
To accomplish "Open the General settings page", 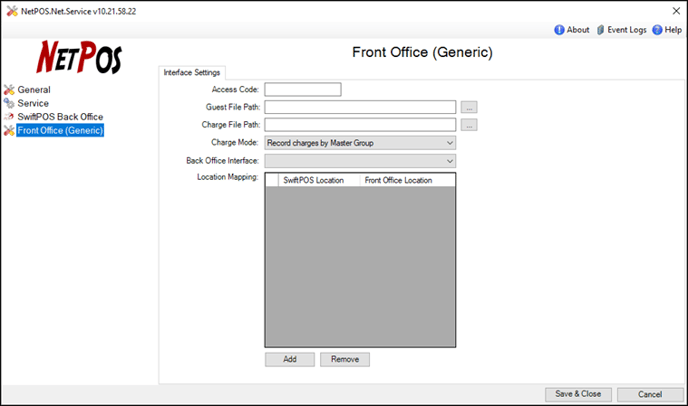I will [34, 90].
